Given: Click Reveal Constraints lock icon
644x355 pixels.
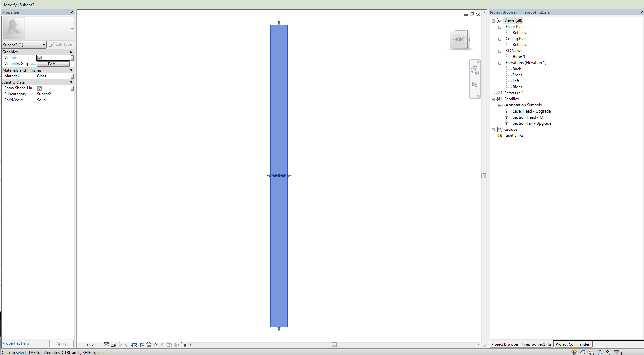Looking at the screenshot, I should tap(183, 344).
